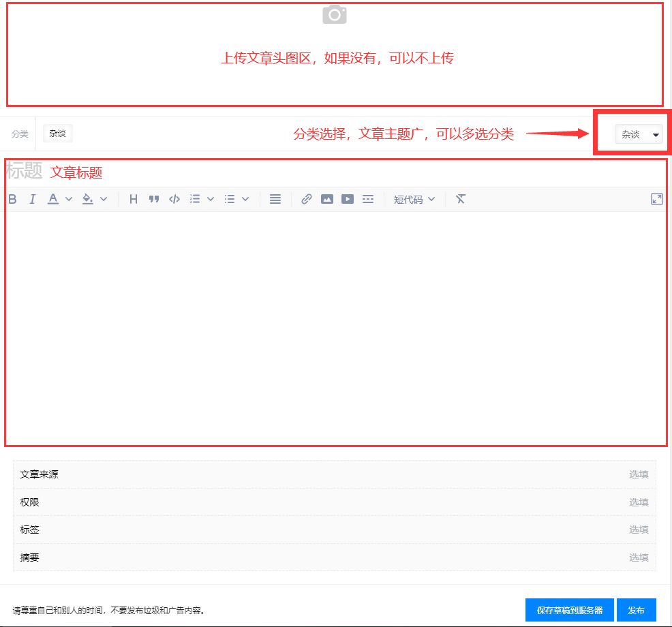Clear formatting with the eraser icon
672x627 pixels.
coord(460,199)
